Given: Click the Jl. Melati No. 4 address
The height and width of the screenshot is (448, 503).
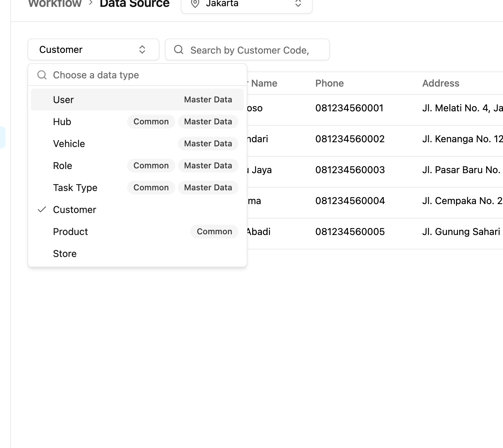Looking at the screenshot, I should [x=462, y=108].
